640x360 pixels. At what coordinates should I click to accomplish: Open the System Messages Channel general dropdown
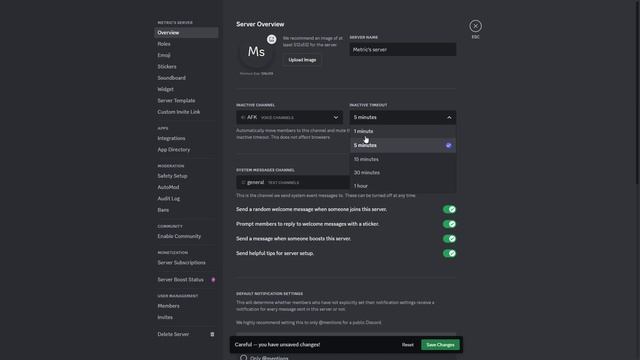click(293, 182)
